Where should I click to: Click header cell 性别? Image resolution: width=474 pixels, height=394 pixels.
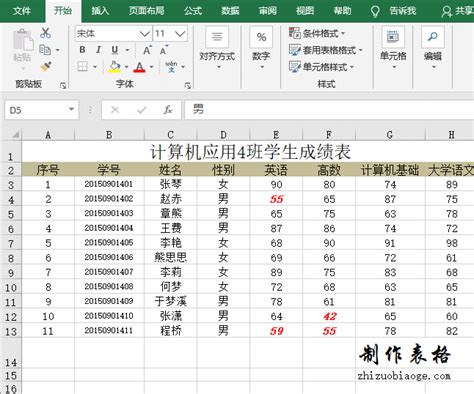tap(223, 170)
